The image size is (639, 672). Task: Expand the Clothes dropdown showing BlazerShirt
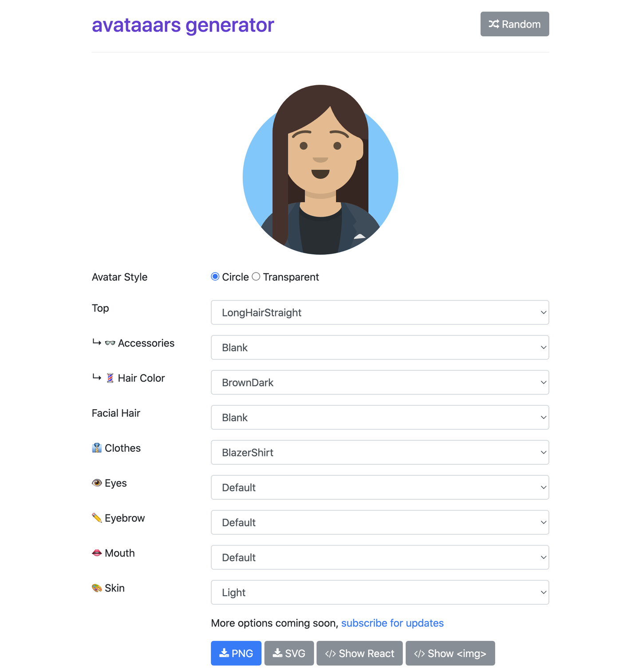point(380,452)
